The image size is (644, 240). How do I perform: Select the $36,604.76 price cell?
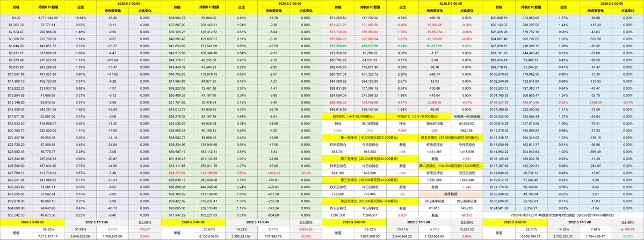point(177,18)
